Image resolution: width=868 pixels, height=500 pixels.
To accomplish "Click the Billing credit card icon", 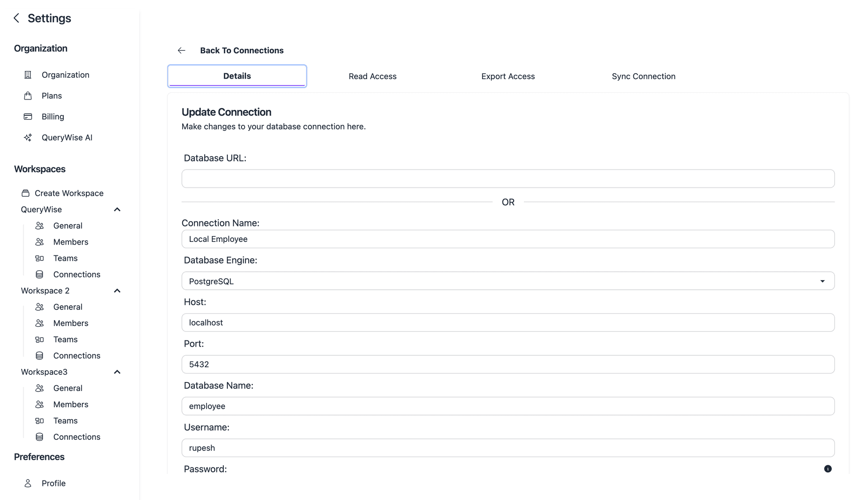I will 28,117.
